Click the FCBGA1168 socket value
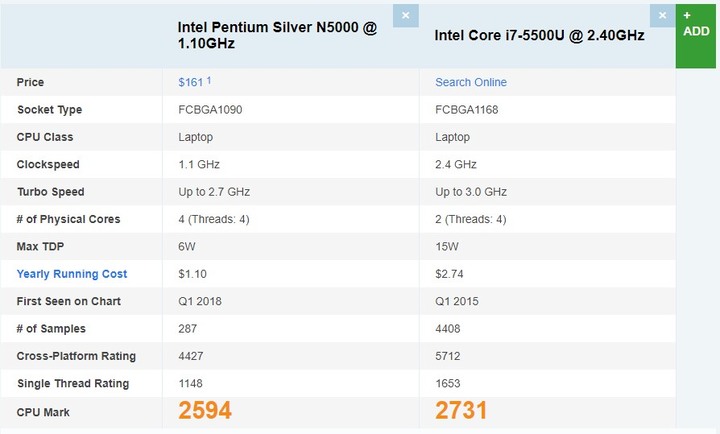 pyautogui.click(x=467, y=110)
